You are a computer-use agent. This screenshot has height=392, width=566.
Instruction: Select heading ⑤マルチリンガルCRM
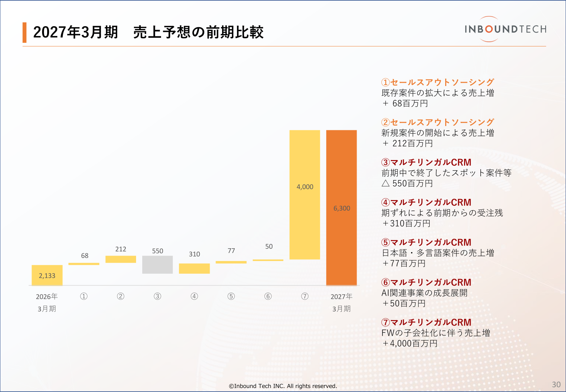(x=426, y=242)
